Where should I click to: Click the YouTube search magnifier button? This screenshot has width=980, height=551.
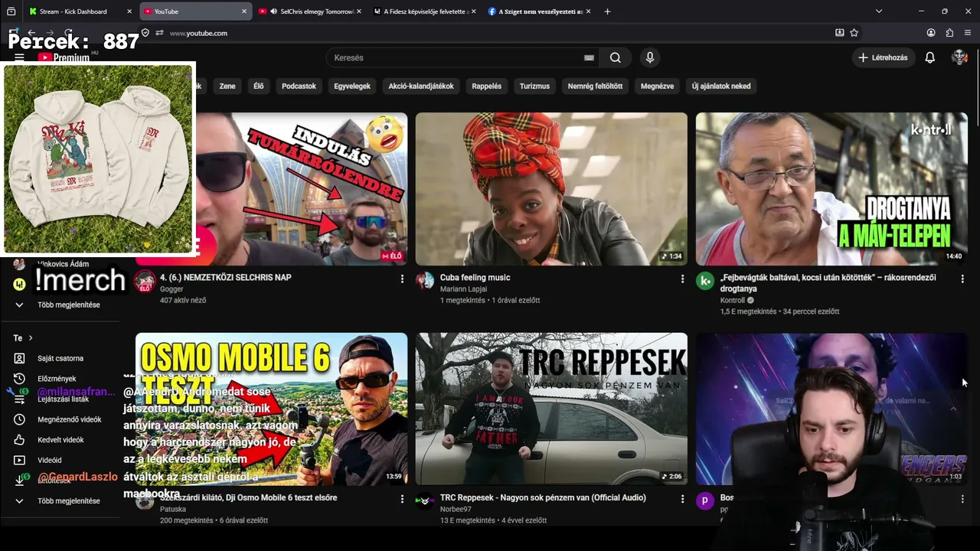(x=615, y=57)
